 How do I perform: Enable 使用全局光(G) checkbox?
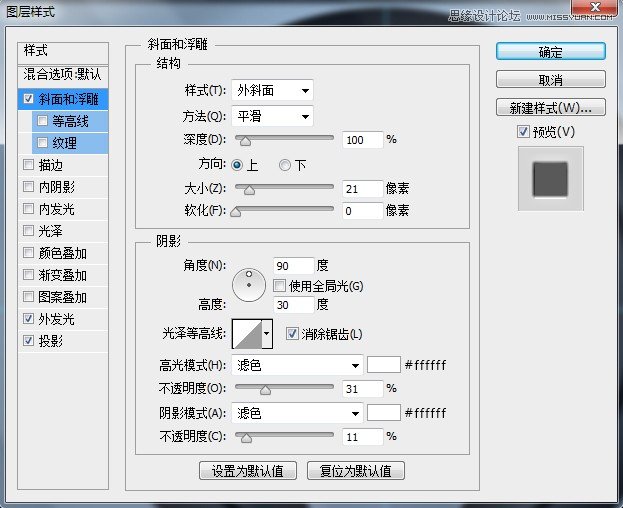tap(279, 285)
